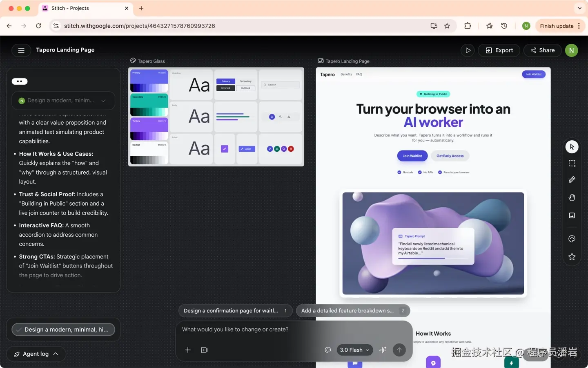Expand the Agent log panel
The height and width of the screenshot is (368, 588).
coord(36,354)
